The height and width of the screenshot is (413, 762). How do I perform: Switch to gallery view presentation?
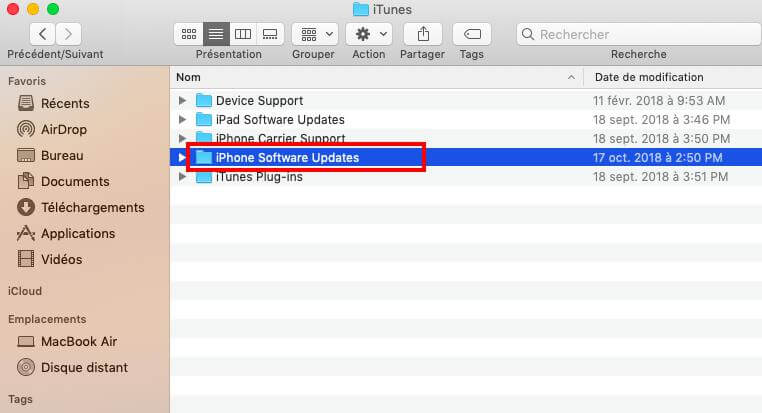(x=270, y=34)
